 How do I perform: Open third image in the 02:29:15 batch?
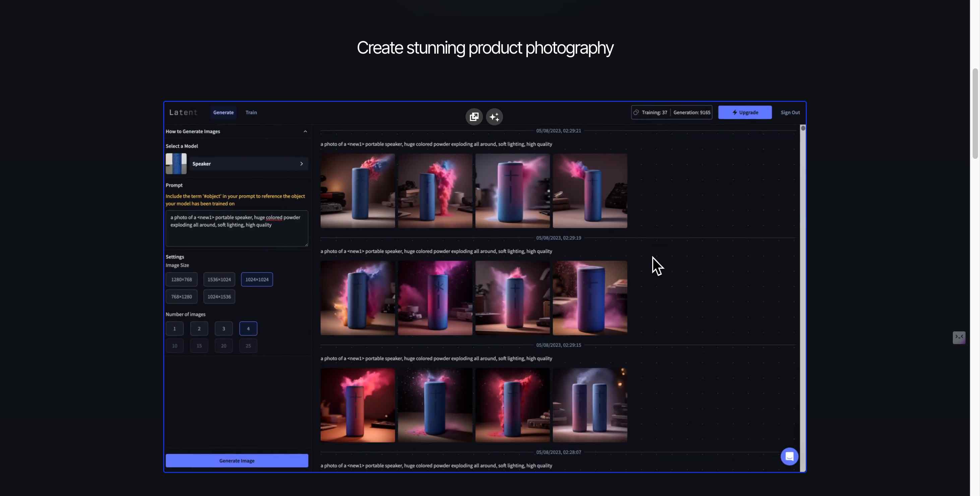pos(512,405)
